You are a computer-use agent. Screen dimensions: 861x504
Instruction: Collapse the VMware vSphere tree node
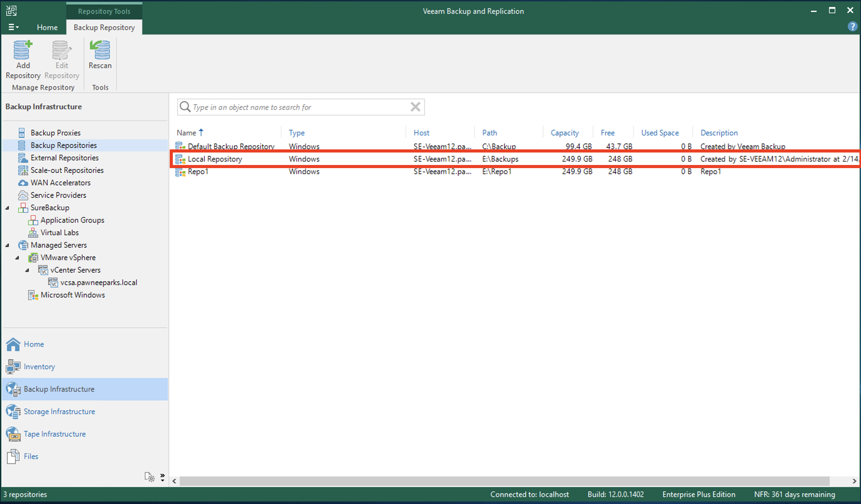pos(17,258)
